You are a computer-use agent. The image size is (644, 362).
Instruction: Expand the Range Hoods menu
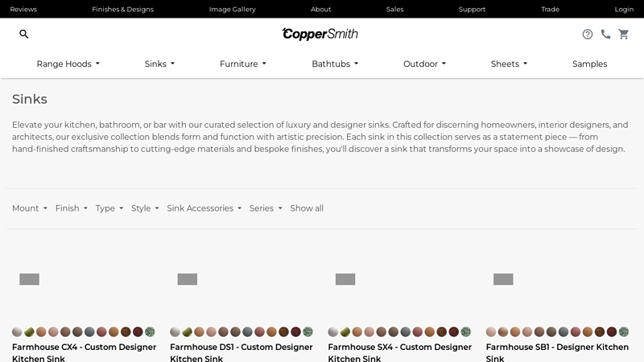pyautogui.click(x=68, y=64)
